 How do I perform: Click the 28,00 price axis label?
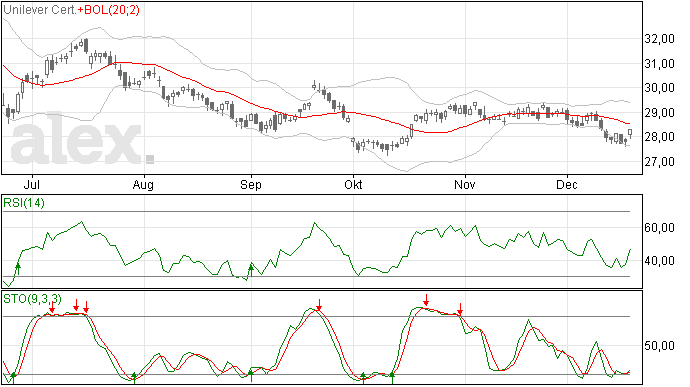(x=659, y=137)
